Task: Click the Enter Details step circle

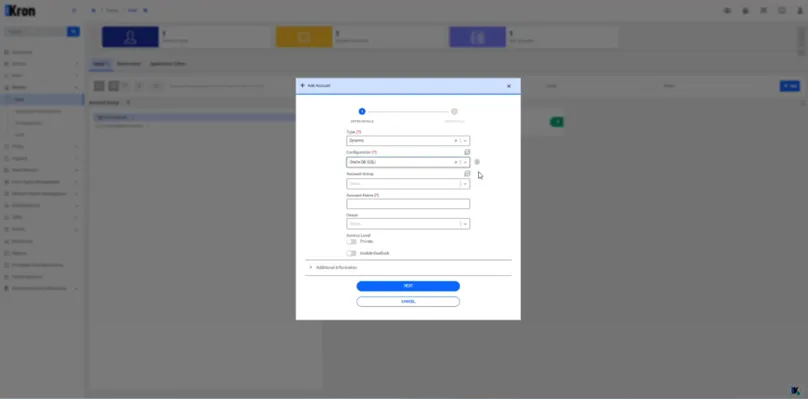Action: [x=362, y=111]
